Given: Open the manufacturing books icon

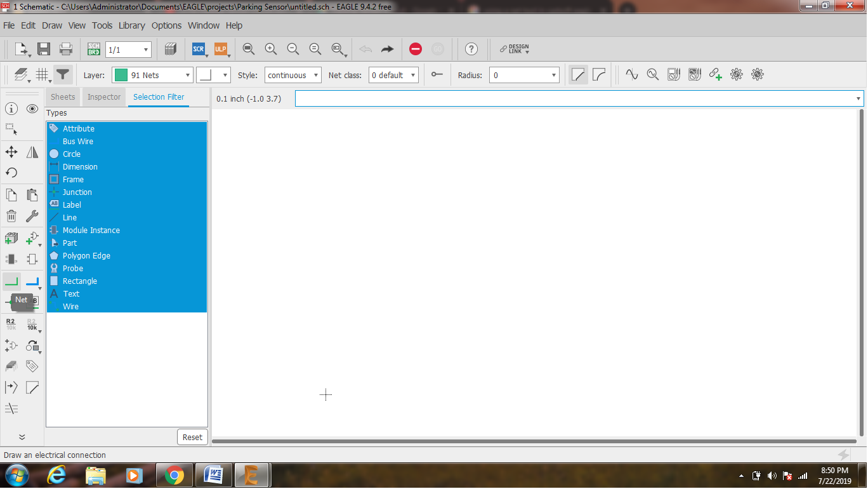Looking at the screenshot, I should click(171, 49).
